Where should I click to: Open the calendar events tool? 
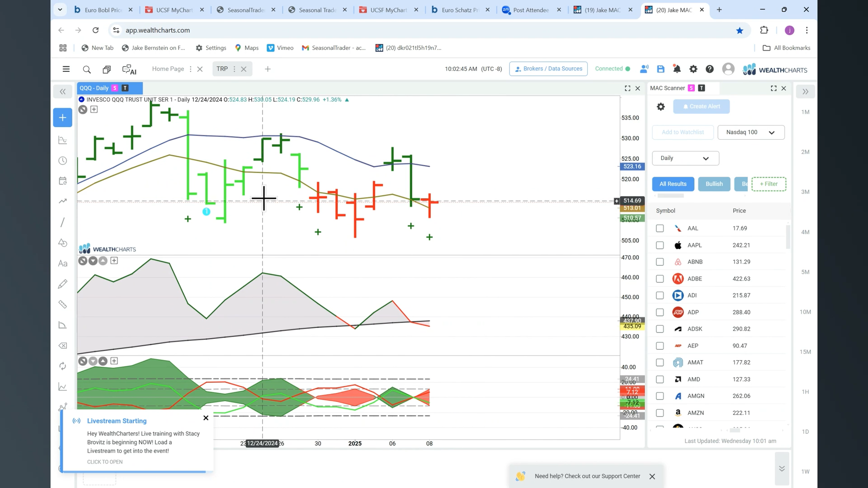[63, 181]
